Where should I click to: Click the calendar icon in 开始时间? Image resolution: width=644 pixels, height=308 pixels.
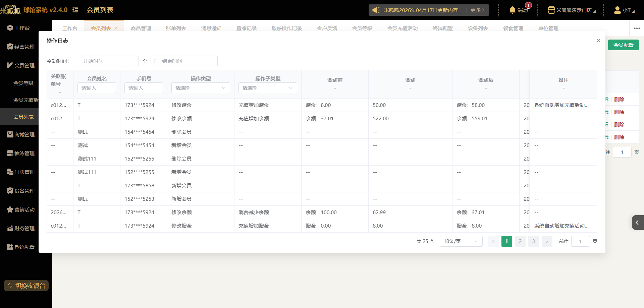click(x=78, y=61)
